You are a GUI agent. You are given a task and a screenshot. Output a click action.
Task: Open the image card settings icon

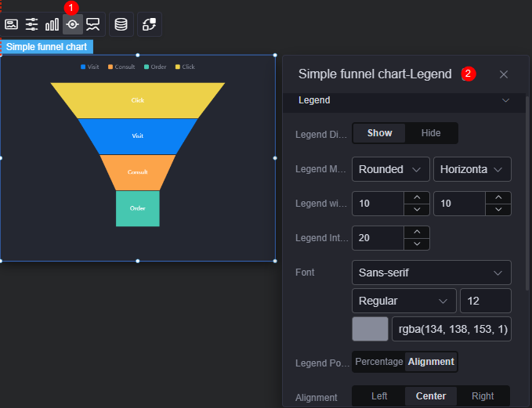pos(11,24)
